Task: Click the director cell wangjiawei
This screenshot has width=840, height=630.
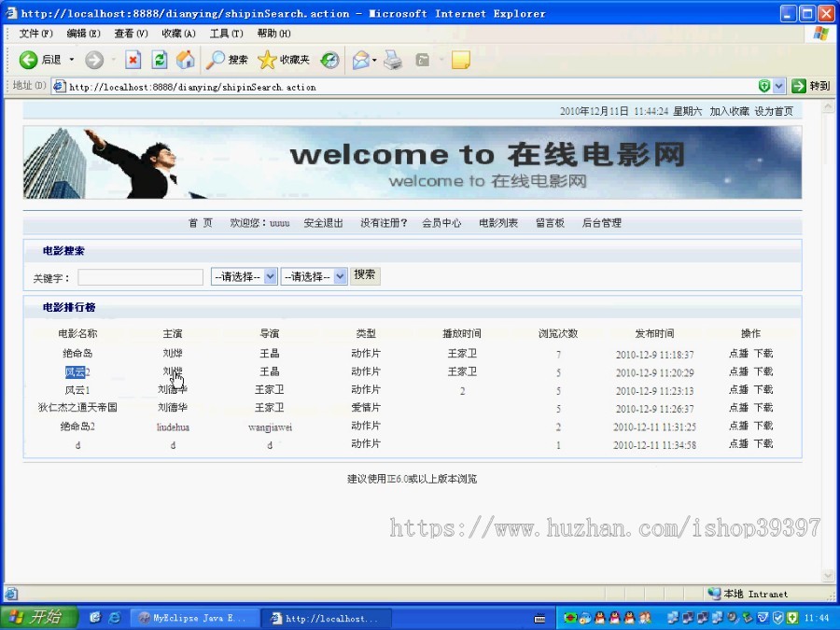Action: [270, 427]
